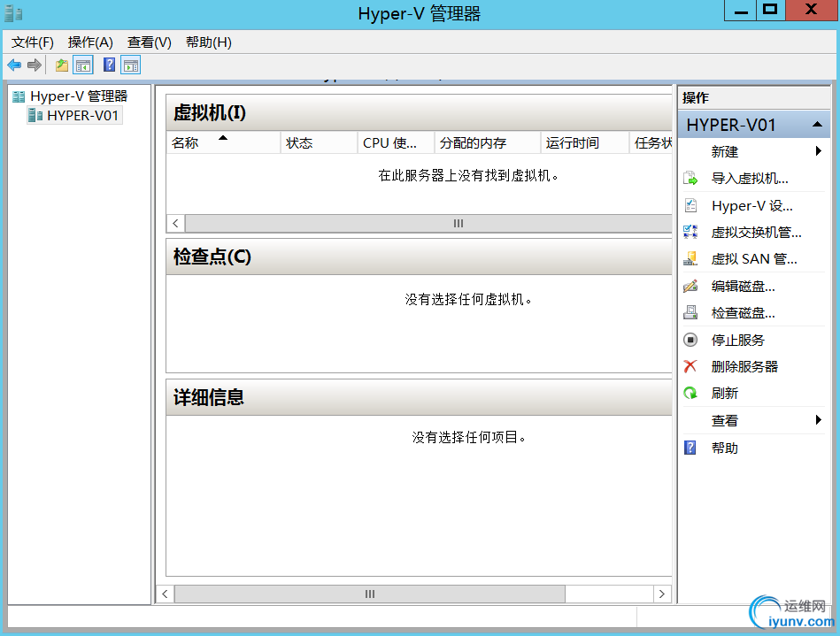
Task: Click the Up one level folder icon
Action: (x=62, y=65)
